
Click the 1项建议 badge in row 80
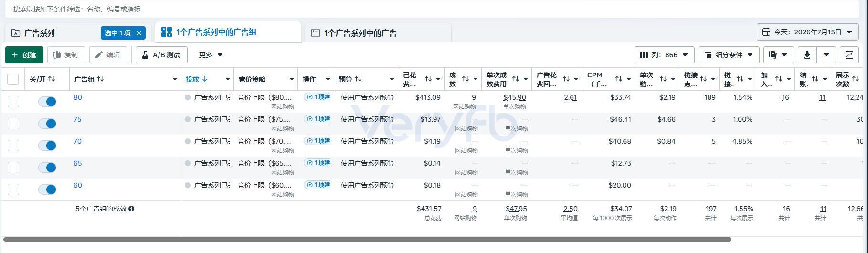[x=318, y=97]
